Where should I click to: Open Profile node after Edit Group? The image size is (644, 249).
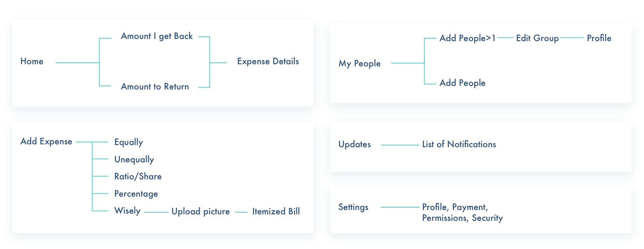(x=599, y=38)
